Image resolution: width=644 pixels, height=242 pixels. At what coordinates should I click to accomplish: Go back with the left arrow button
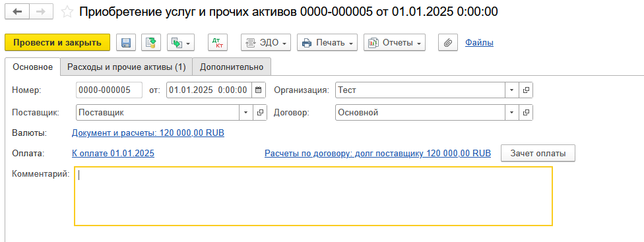point(17,12)
